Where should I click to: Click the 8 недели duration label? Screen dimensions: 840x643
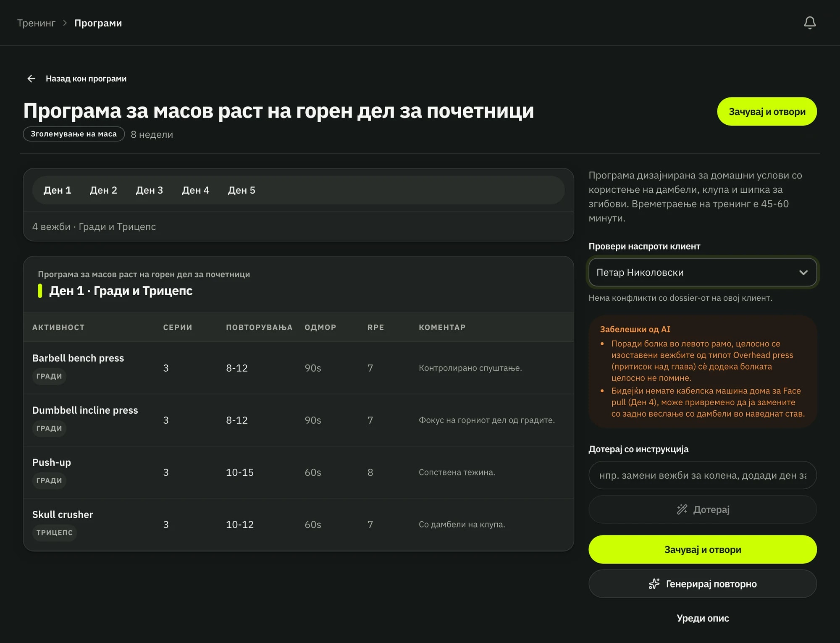tap(152, 134)
